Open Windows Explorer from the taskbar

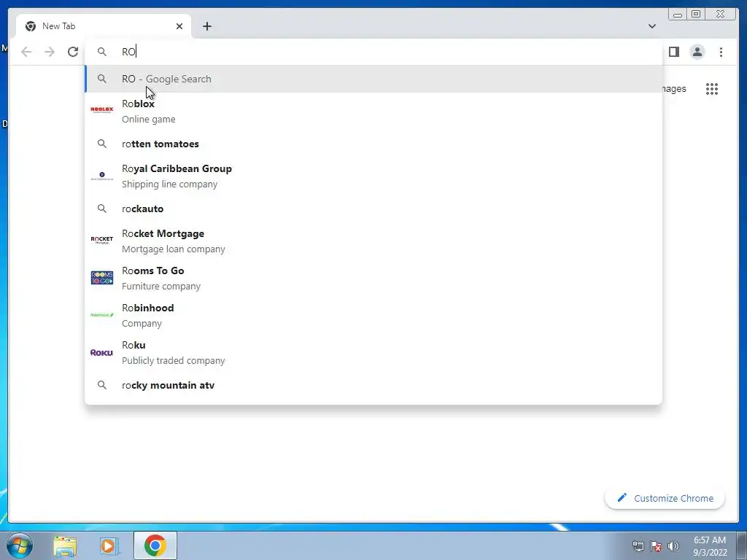point(65,546)
